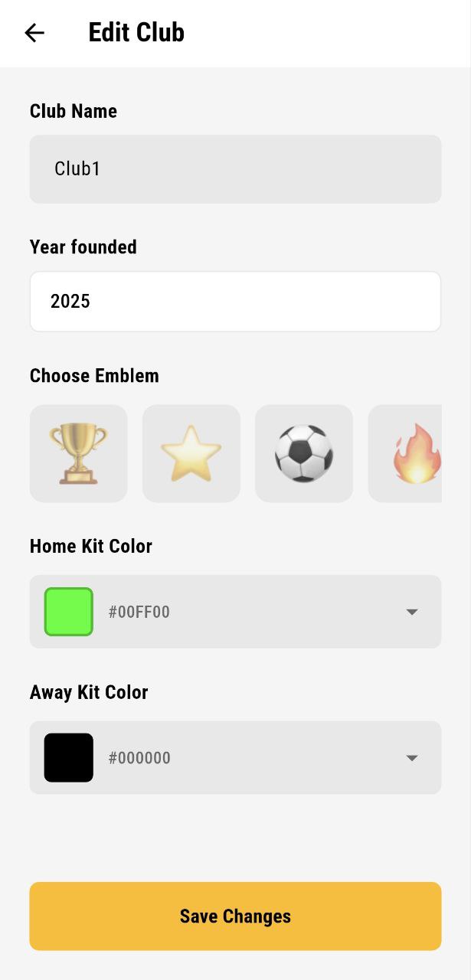
Task: Click the Year founded input field
Action: click(x=235, y=301)
